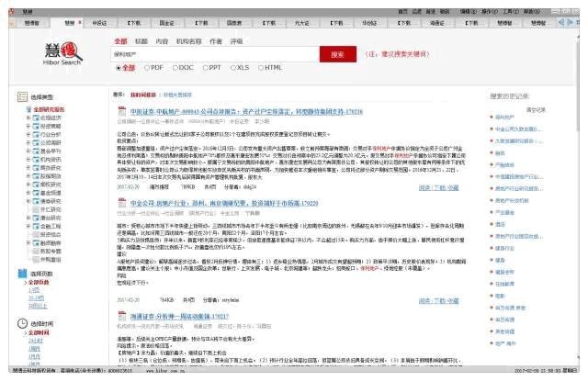Open the 中航地产 公司点评报告 result link

coord(246,111)
